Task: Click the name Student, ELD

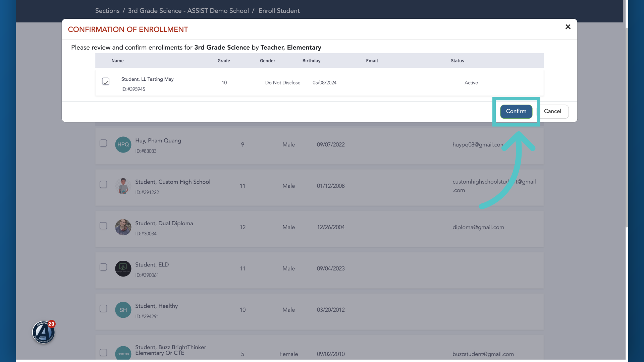Action: [x=152, y=264]
